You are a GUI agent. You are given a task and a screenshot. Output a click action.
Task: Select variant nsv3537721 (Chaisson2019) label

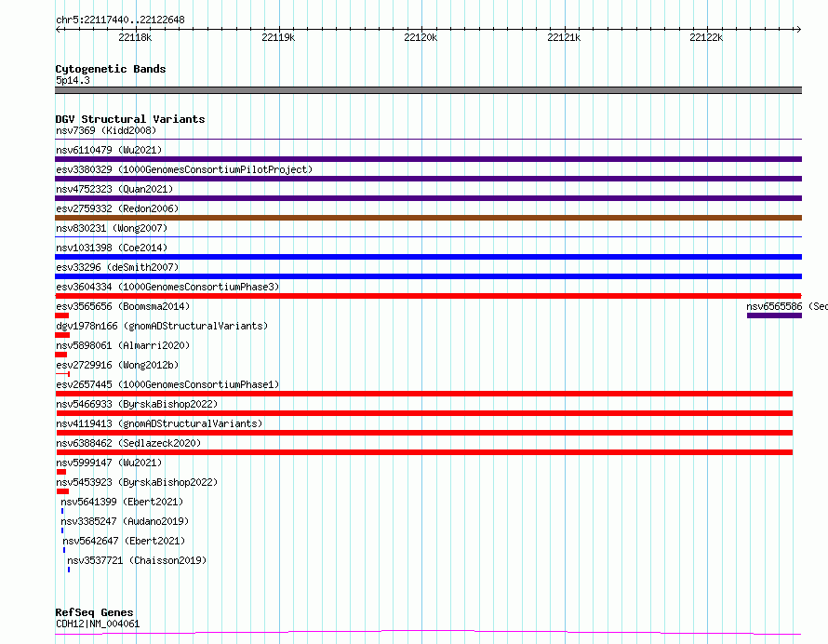137,560
